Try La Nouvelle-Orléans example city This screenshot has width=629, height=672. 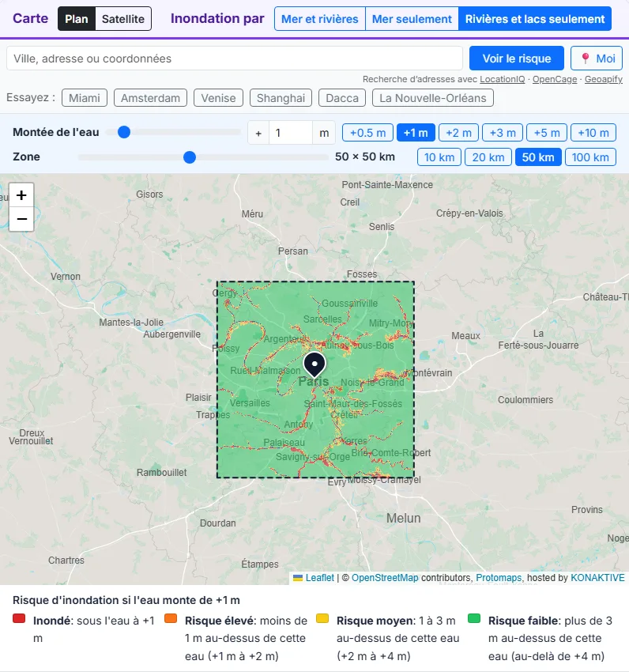coord(433,98)
